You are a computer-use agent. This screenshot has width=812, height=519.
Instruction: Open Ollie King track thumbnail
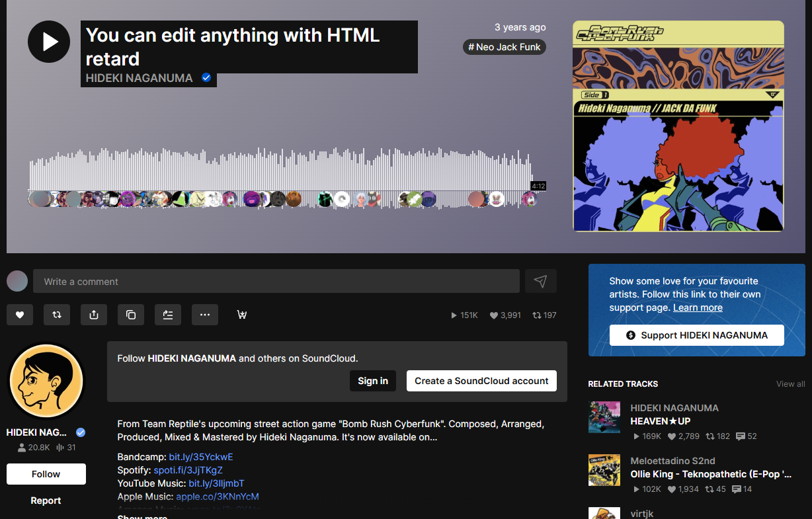[604, 470]
